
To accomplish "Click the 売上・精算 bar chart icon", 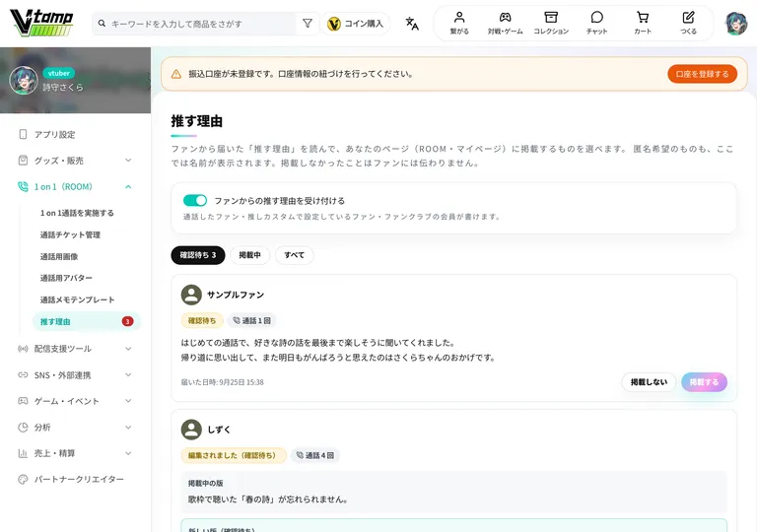I will (x=23, y=453).
